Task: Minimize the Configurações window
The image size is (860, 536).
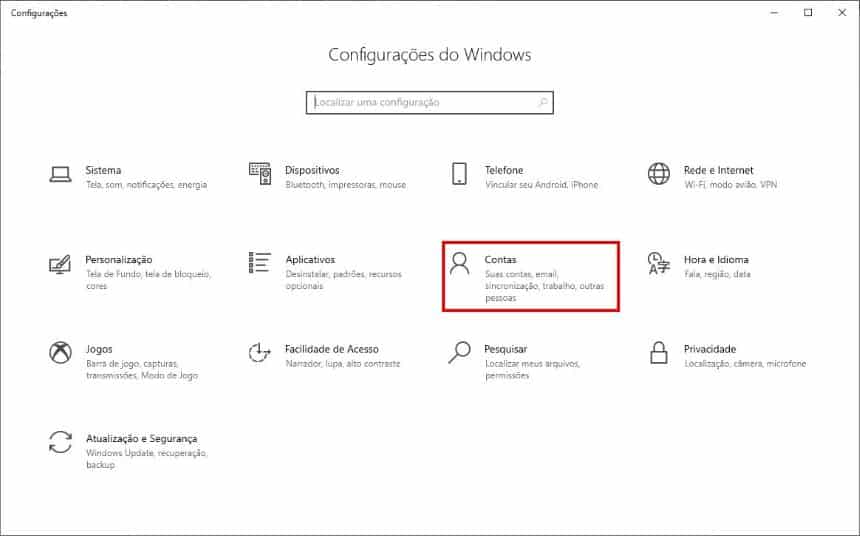Action: (774, 12)
